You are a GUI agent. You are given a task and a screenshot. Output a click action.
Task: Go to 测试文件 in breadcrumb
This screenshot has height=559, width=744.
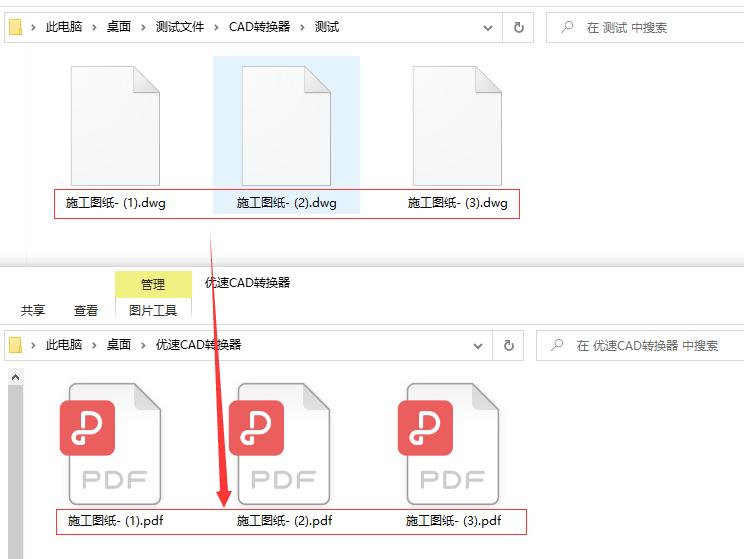point(180,27)
